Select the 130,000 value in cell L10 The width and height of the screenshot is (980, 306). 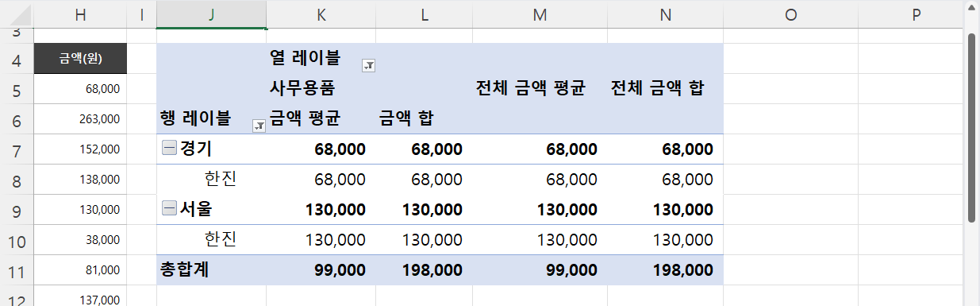[424, 239]
